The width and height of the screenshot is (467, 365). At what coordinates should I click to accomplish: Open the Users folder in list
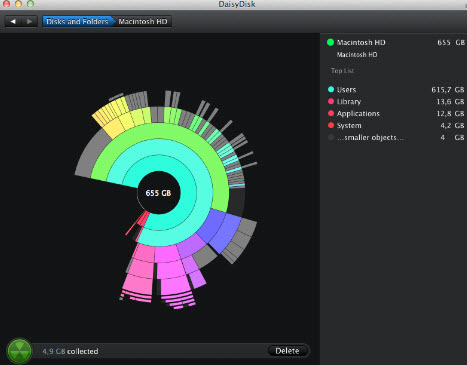pyautogui.click(x=346, y=90)
